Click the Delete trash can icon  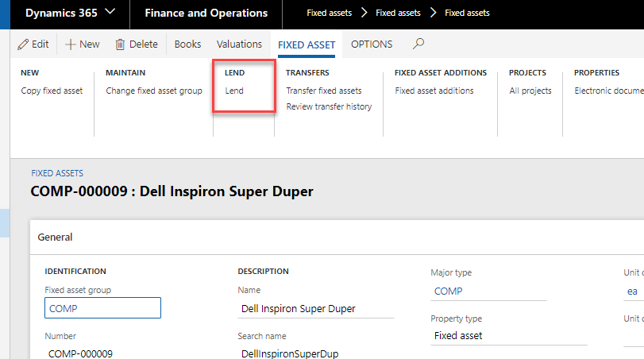120,44
